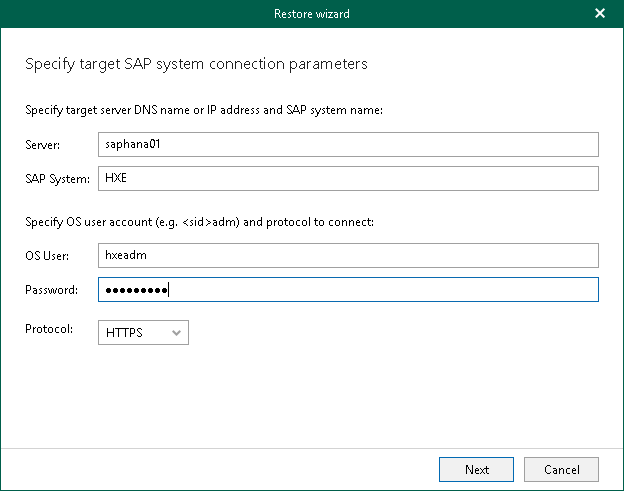
Task: Click the "Password:" label
Action: click(51, 290)
